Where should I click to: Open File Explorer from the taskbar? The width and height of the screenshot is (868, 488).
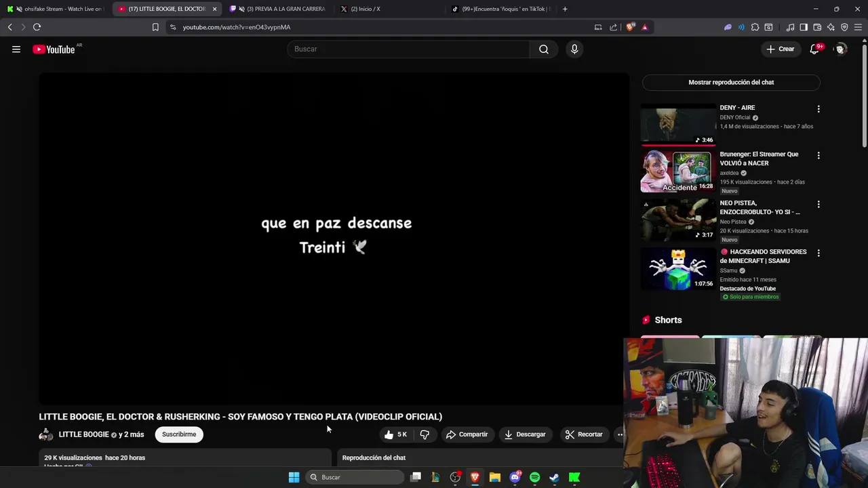coord(495,477)
